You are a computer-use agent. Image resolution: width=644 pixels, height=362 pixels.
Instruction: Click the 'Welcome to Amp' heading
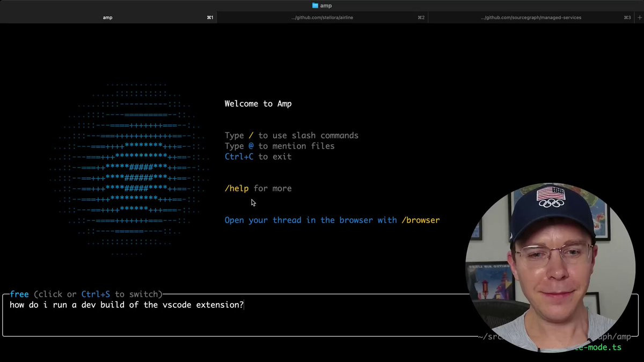pos(258,104)
